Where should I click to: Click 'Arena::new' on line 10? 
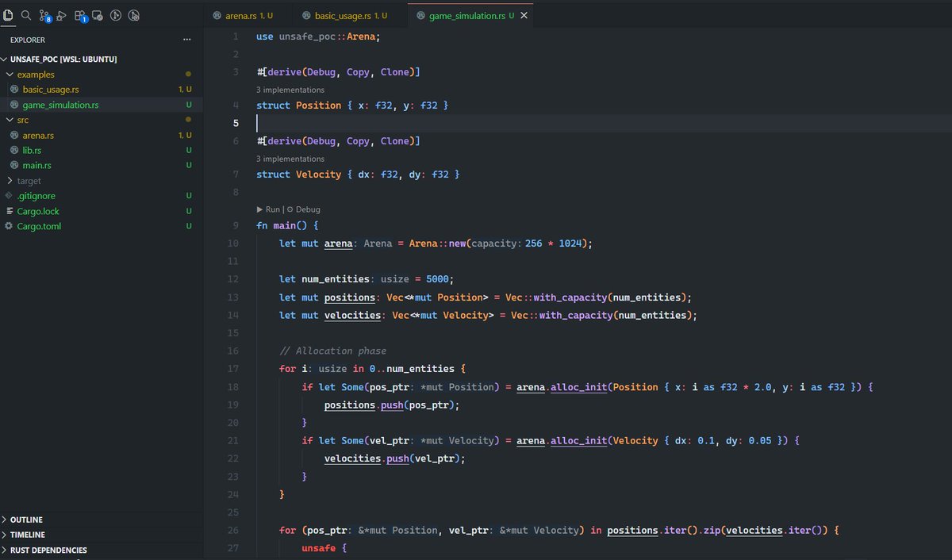[438, 244]
